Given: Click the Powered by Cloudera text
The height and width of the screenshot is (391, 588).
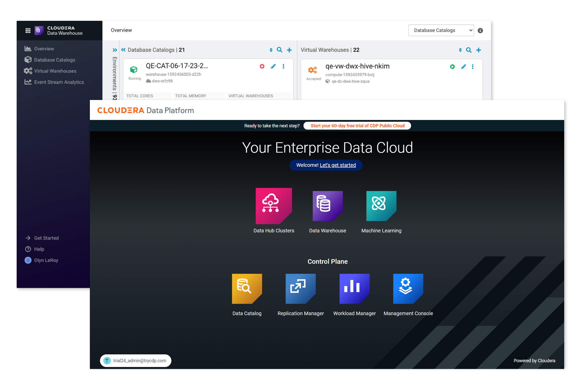Looking at the screenshot, I should point(534,361).
